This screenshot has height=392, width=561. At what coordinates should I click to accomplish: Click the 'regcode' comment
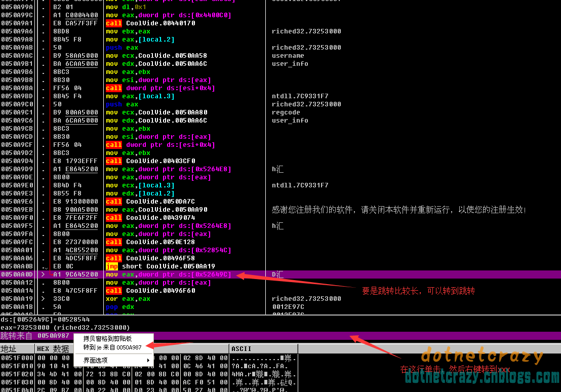(286, 112)
